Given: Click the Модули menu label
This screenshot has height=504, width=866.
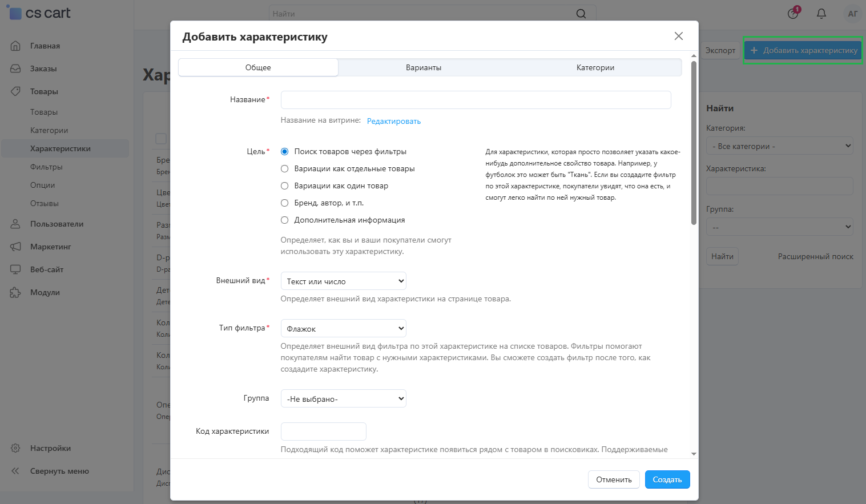Looking at the screenshot, I should coord(45,292).
